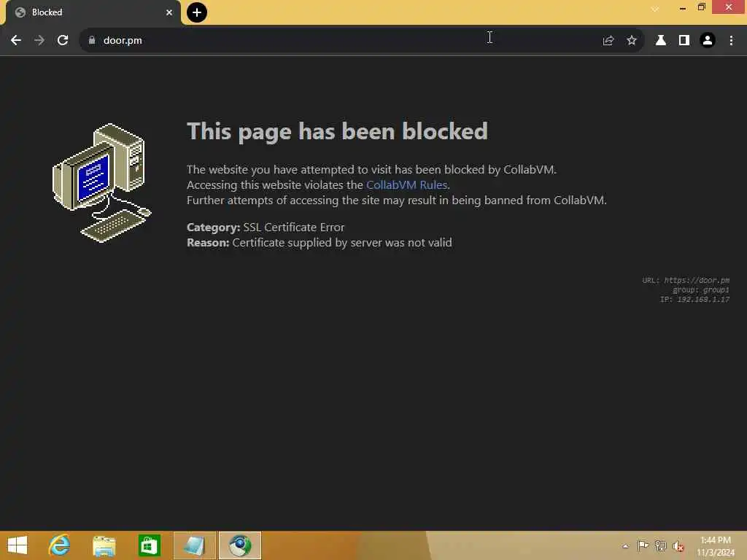View site info via lock icon
Image resolution: width=747 pixels, height=560 pixels.
point(92,41)
